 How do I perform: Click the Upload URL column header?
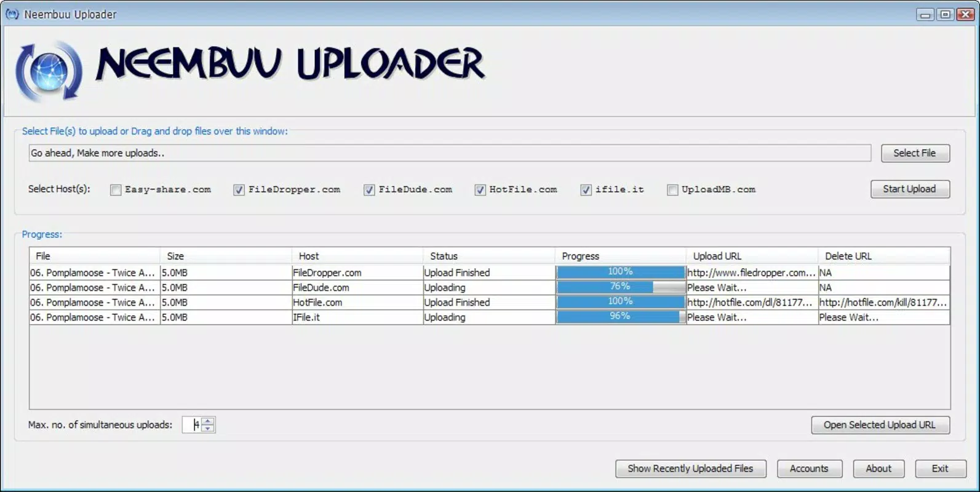pyautogui.click(x=752, y=256)
